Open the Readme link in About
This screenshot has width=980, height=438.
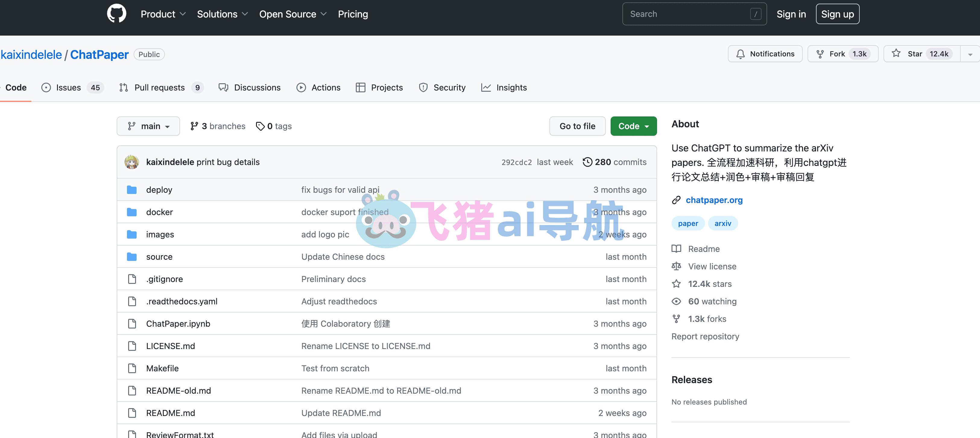pyautogui.click(x=704, y=249)
